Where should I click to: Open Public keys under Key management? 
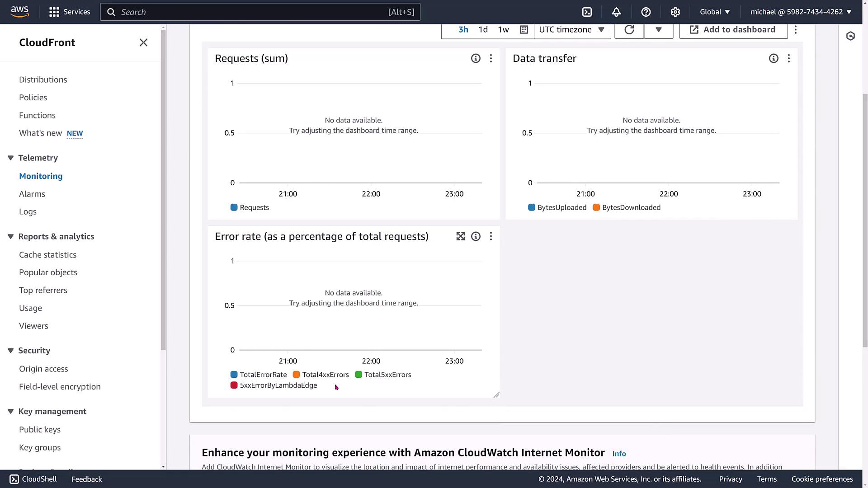coord(40,430)
